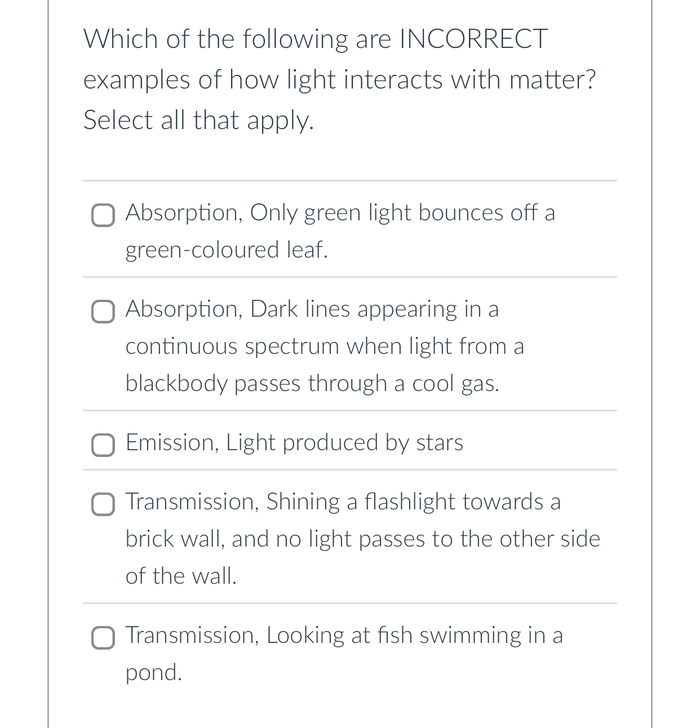
Task: Mark the fish swimming in pond checkbox
Action: [x=103, y=638]
